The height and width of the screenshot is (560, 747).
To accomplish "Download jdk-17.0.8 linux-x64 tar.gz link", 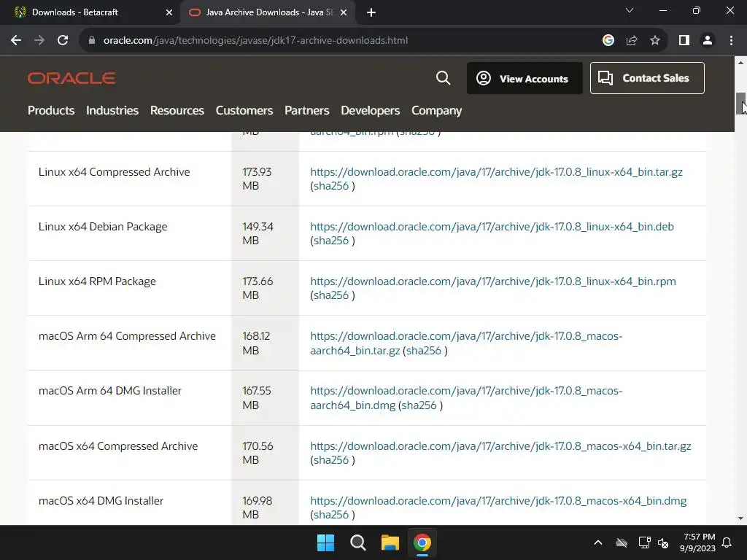I will tap(496, 172).
